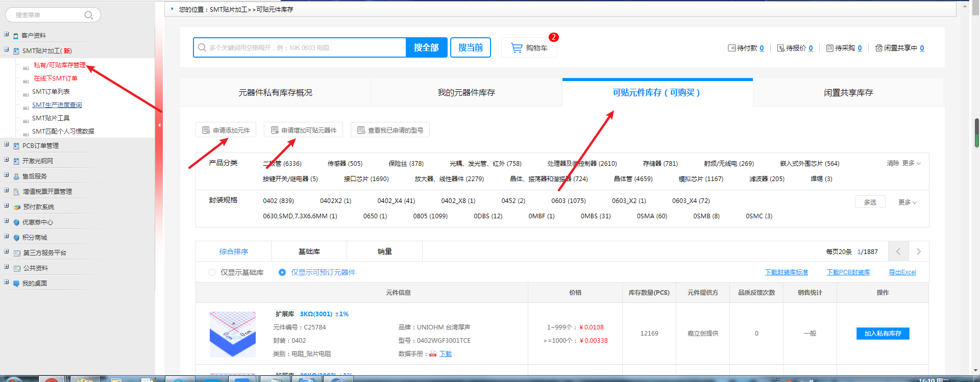Click the magnifier icon in sidebar search

(89, 15)
